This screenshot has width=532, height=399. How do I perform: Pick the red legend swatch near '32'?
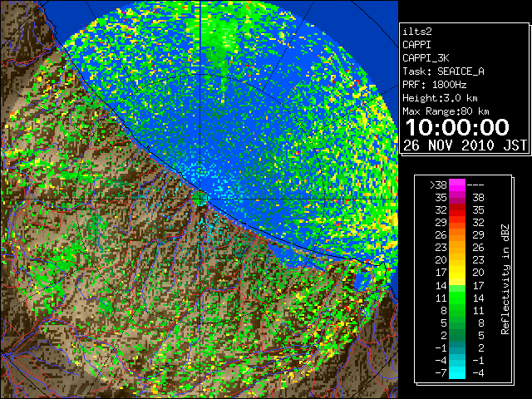click(x=457, y=210)
